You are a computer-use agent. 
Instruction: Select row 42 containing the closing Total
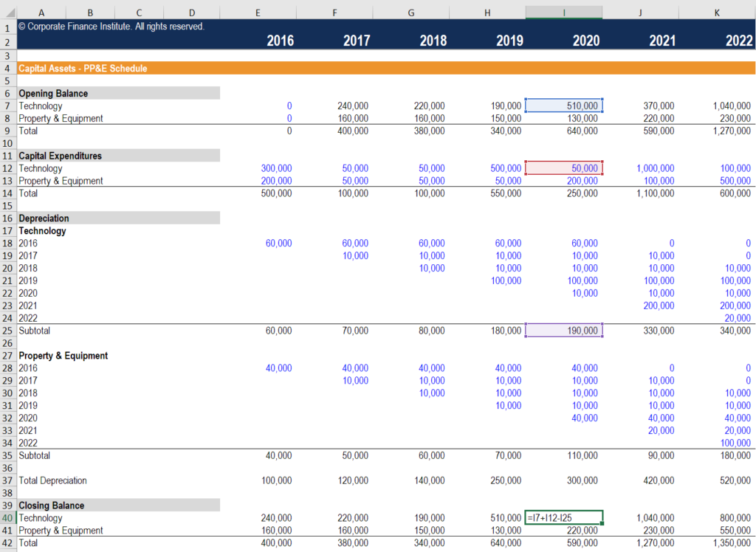tap(8, 542)
